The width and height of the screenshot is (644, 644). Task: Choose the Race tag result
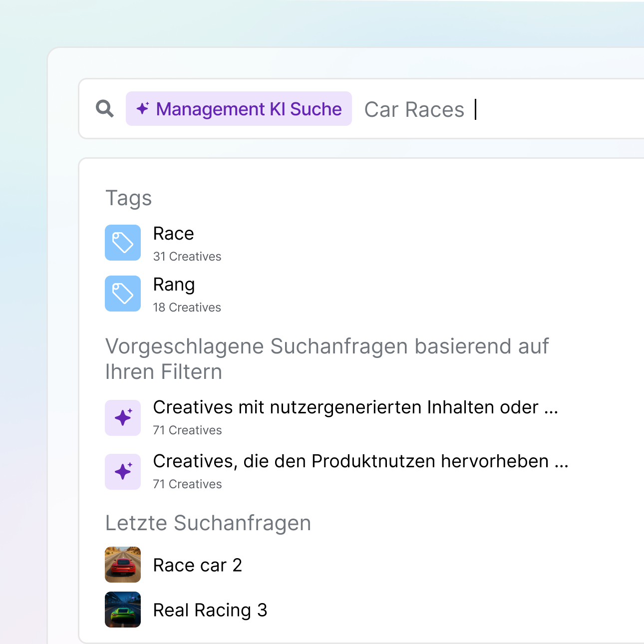(174, 234)
